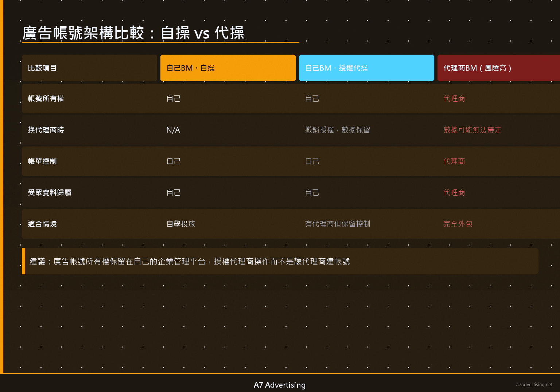Select the 帳號所有權 row label
Image resolution: width=560 pixels, height=392 pixels.
coord(46,99)
